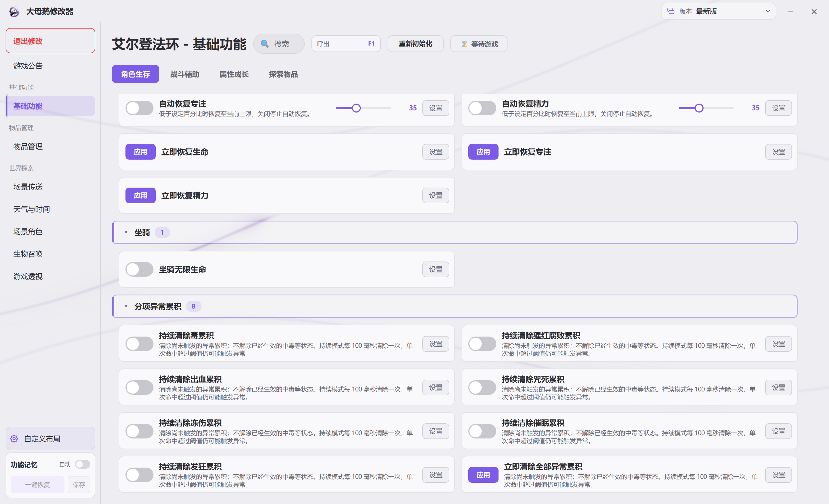Toggle the 功能记忆 自动 switch
The image size is (829, 504).
point(82,464)
